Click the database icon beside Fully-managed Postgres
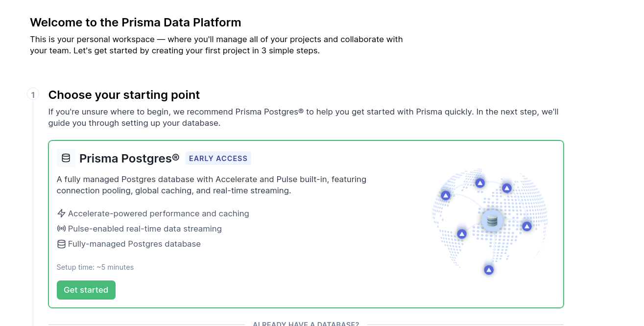This screenshot has height=326, width=644. [x=61, y=244]
